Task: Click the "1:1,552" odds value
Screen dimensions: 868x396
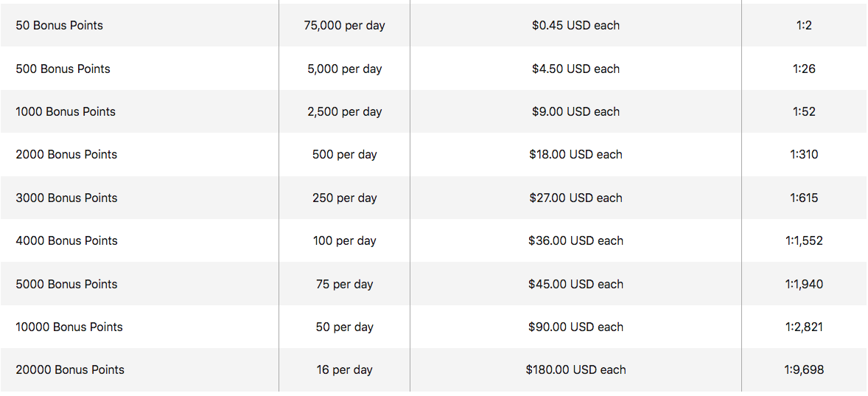Action: click(804, 240)
